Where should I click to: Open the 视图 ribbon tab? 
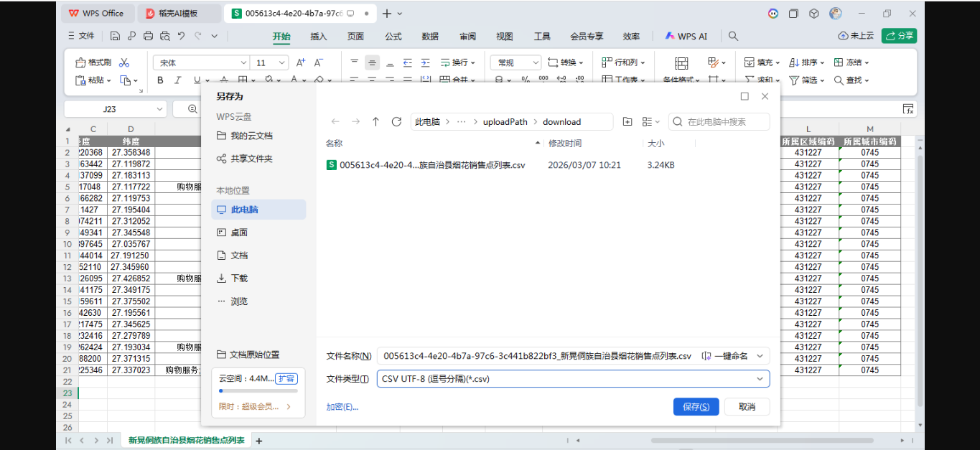pyautogui.click(x=505, y=37)
